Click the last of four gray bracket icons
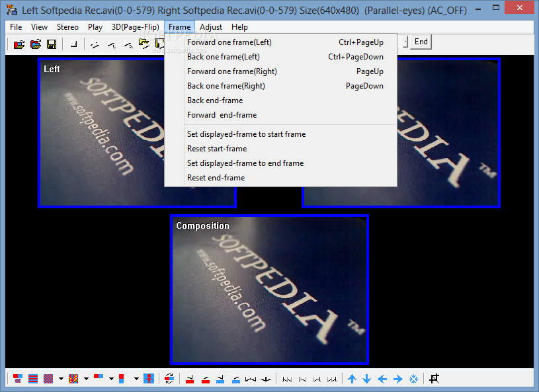539x392 pixels. (x=332, y=379)
